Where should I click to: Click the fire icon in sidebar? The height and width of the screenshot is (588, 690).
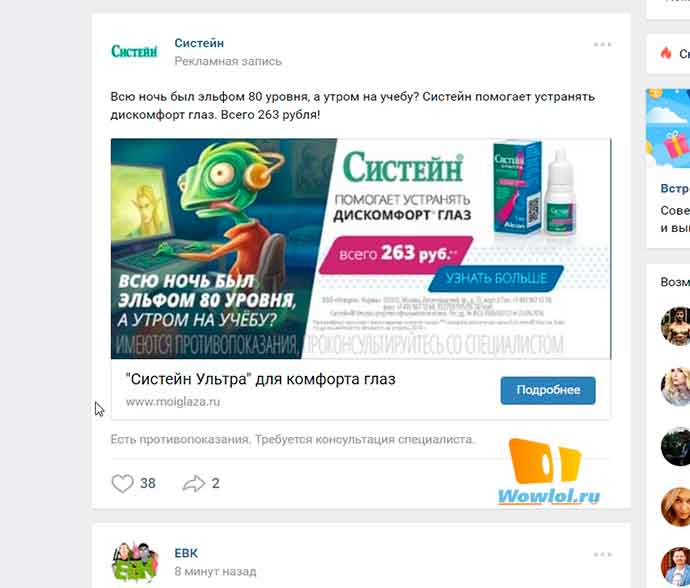tap(666, 53)
